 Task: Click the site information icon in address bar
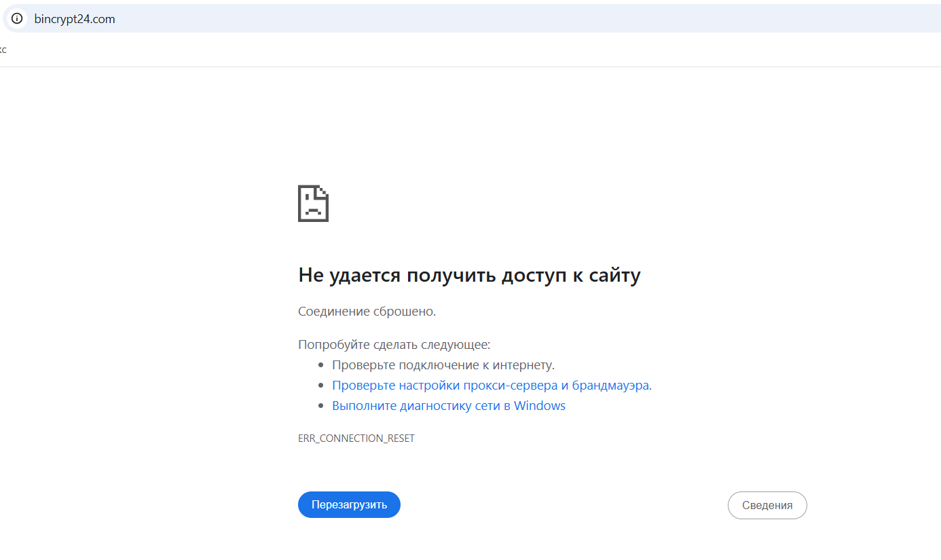17,19
